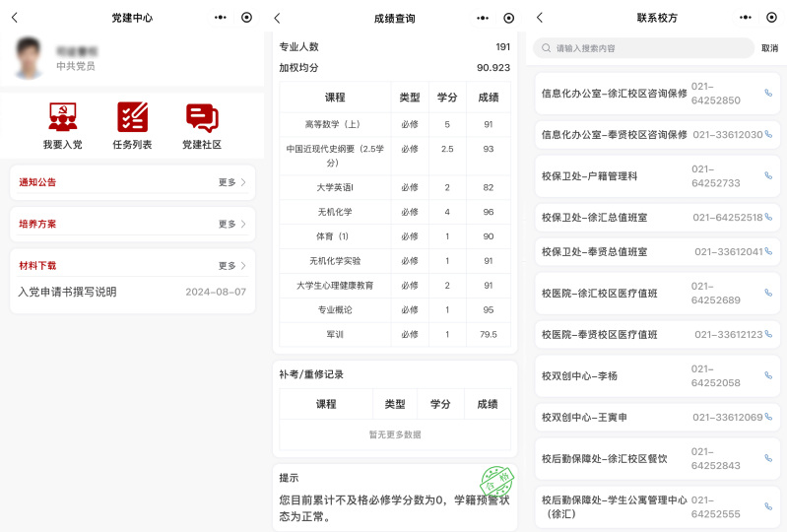Open the 党建社区 chat icon
787x532 pixels.
click(202, 118)
